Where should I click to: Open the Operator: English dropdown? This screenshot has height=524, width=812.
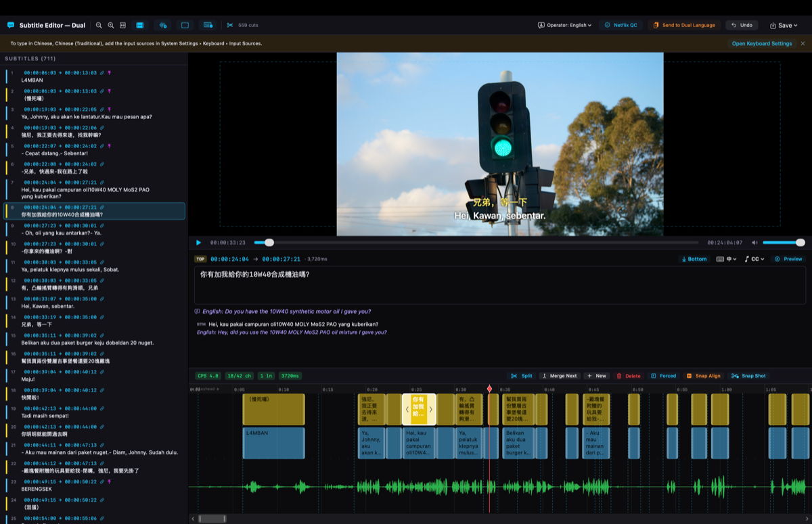[x=564, y=25]
